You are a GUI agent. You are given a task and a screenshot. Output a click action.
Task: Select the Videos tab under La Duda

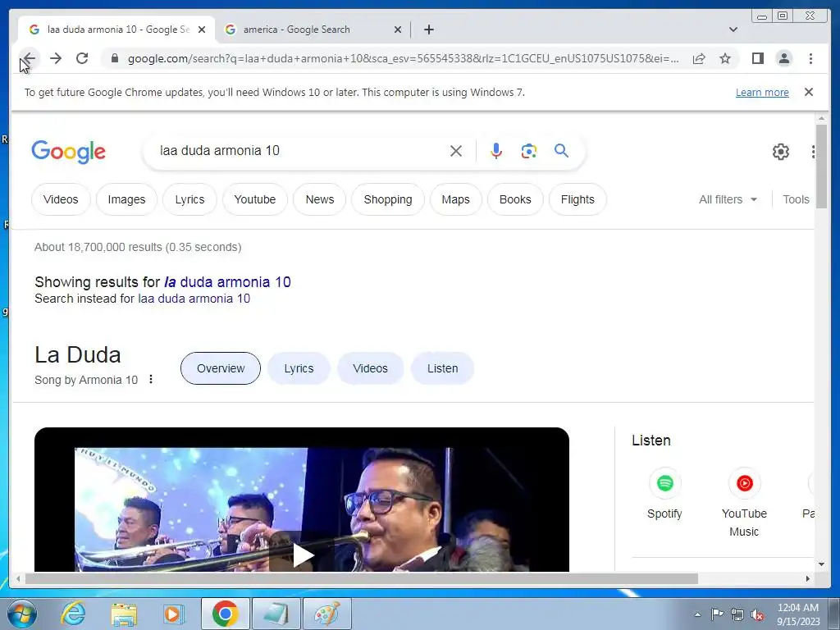click(370, 368)
